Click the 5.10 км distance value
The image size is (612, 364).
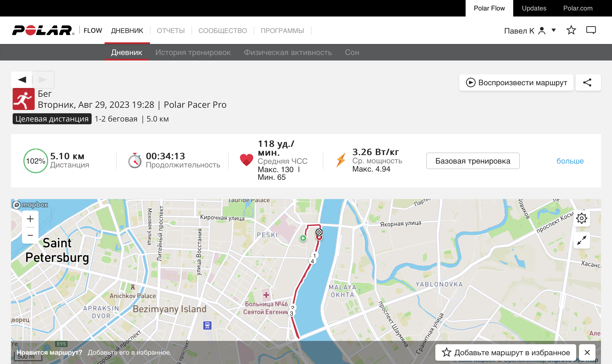(x=67, y=156)
